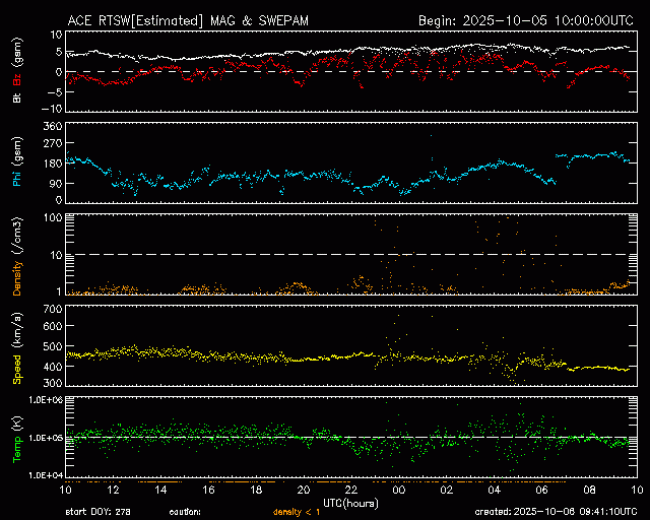Select the 16 hour tick on the time axis

(x=209, y=490)
